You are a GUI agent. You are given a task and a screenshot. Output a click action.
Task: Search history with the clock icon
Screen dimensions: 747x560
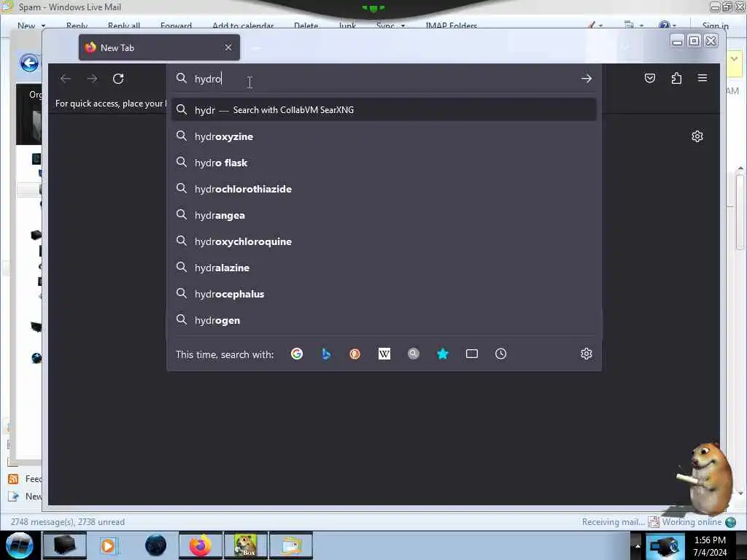click(500, 354)
